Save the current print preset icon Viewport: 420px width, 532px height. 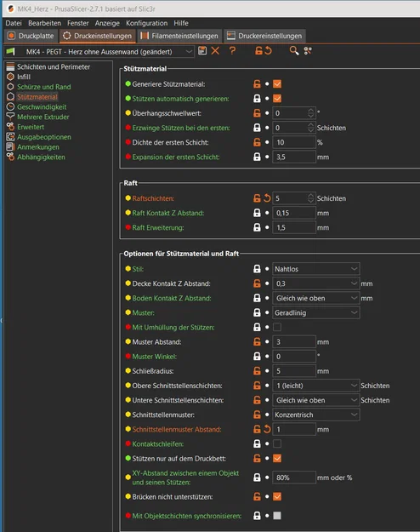pos(202,51)
